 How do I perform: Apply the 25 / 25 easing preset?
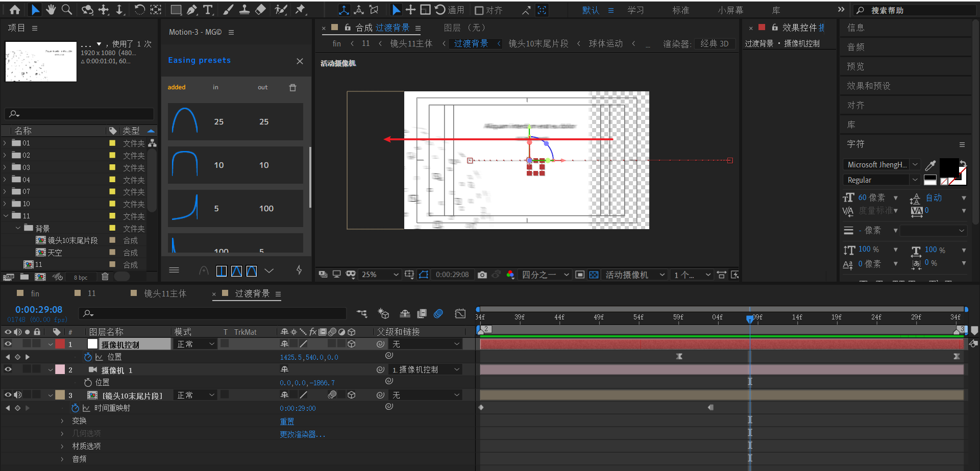click(x=235, y=121)
